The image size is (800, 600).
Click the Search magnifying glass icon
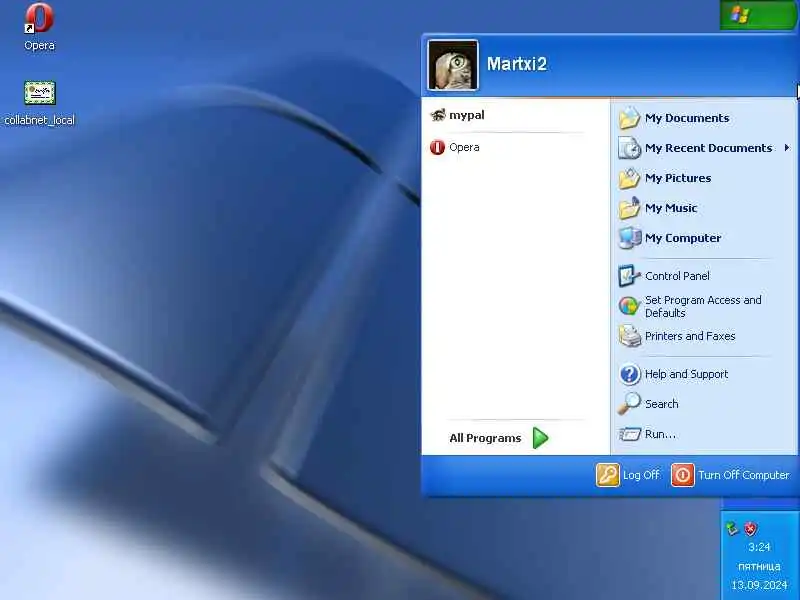click(629, 404)
